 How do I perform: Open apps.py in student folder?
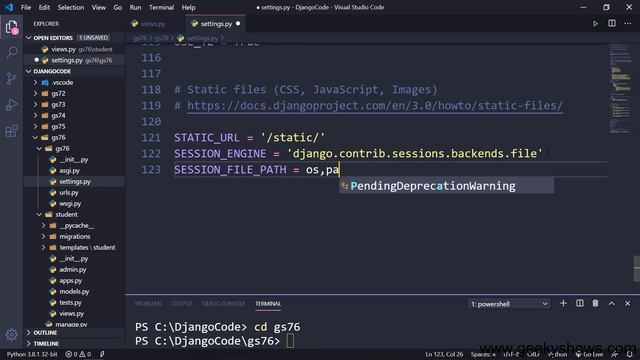point(70,280)
